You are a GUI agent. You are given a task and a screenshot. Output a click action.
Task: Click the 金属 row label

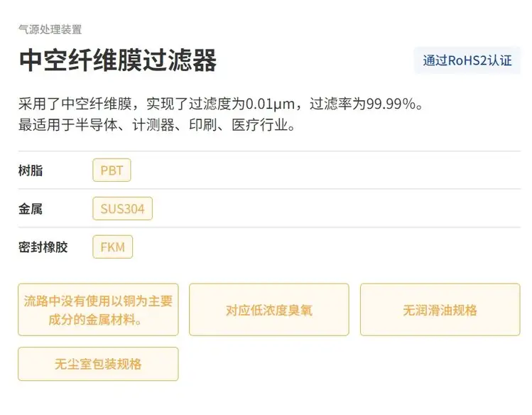(x=31, y=209)
